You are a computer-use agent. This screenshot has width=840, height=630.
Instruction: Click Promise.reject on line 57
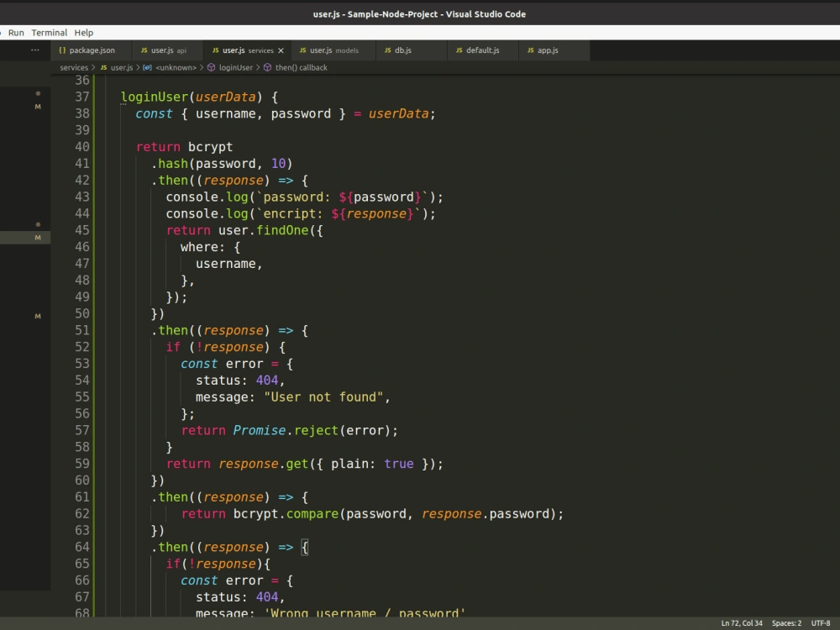pos(286,430)
